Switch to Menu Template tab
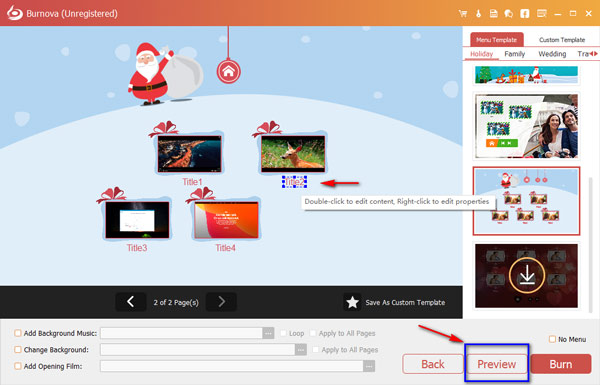 496,40
